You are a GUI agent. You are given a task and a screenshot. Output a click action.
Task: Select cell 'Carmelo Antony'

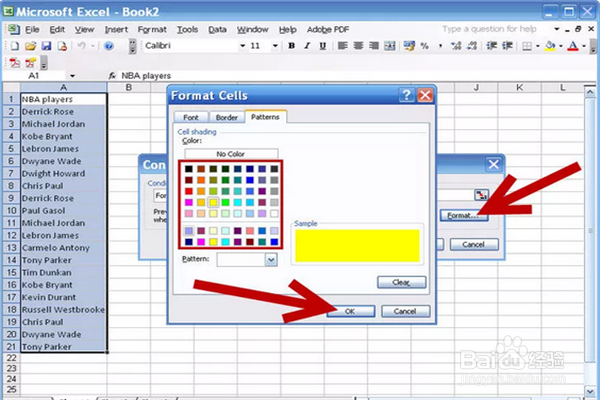(63, 248)
